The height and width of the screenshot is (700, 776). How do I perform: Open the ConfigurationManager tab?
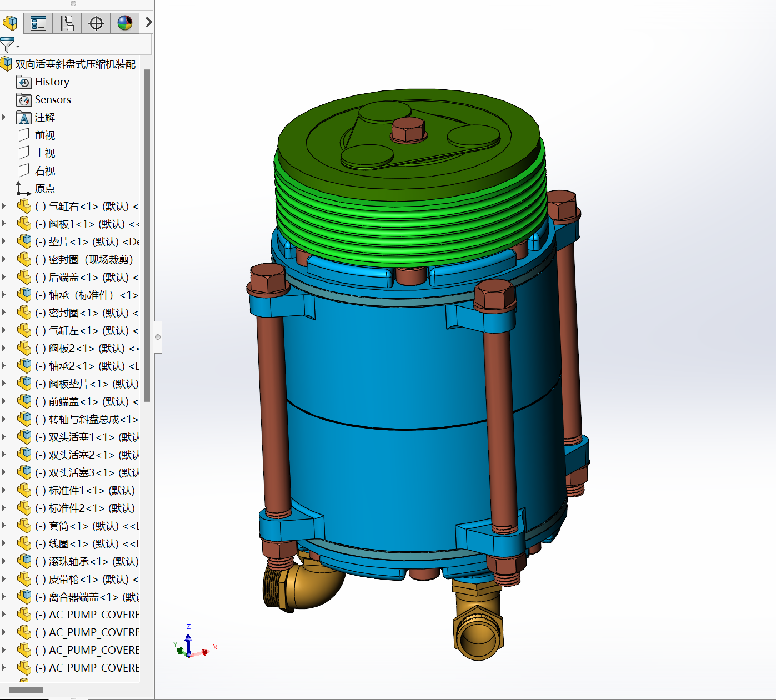pos(67,23)
